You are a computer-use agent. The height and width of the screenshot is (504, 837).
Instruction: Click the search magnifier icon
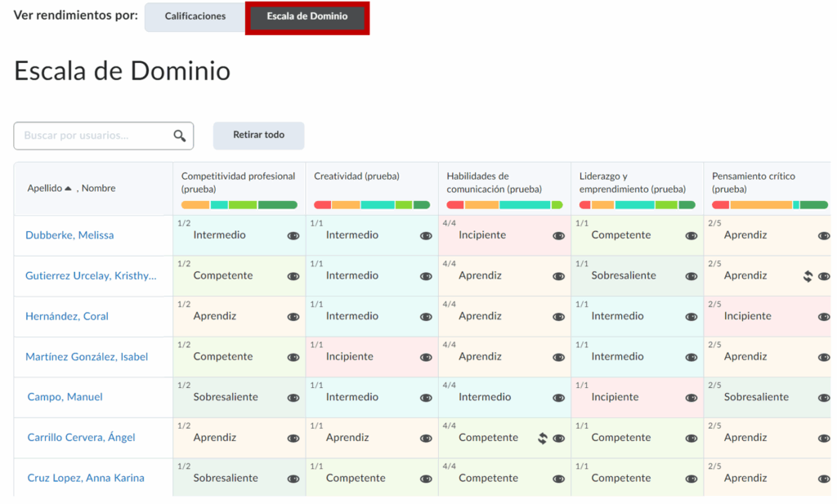coord(180,136)
